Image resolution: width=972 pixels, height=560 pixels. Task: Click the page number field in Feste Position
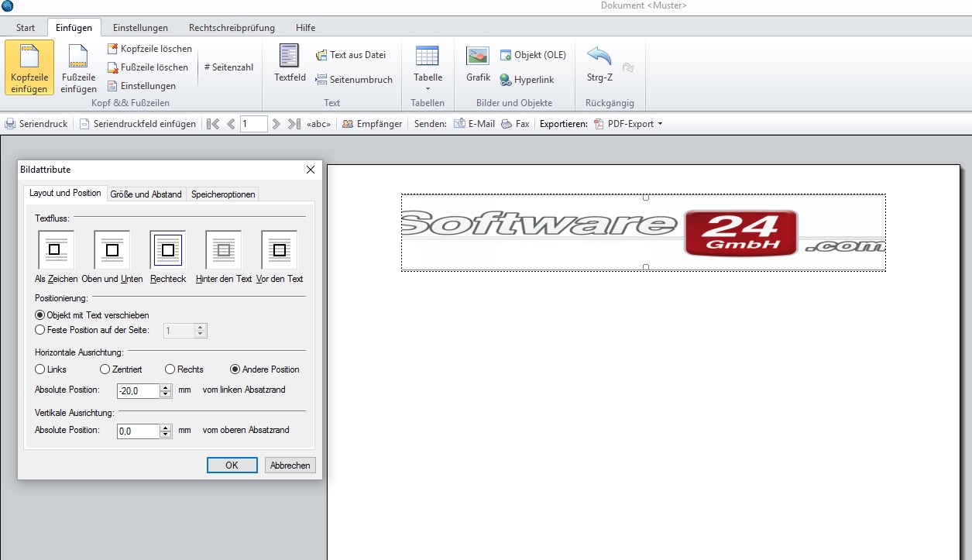180,331
